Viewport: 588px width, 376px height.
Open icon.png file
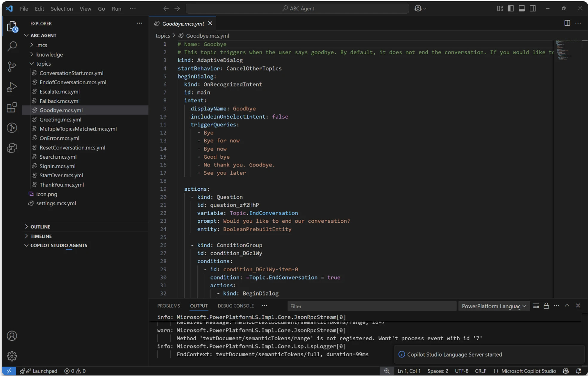(x=85, y=194)
